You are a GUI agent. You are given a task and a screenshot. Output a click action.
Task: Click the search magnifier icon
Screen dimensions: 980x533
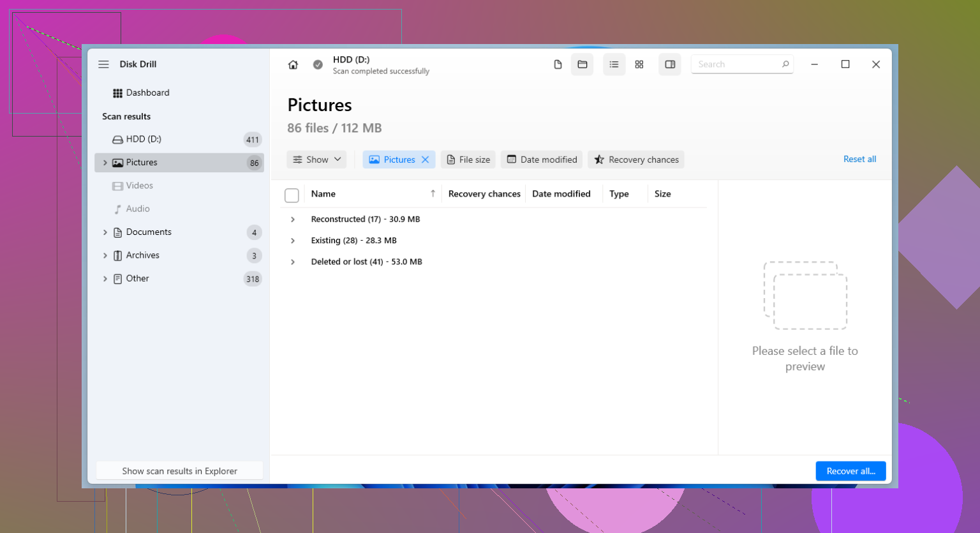785,64
